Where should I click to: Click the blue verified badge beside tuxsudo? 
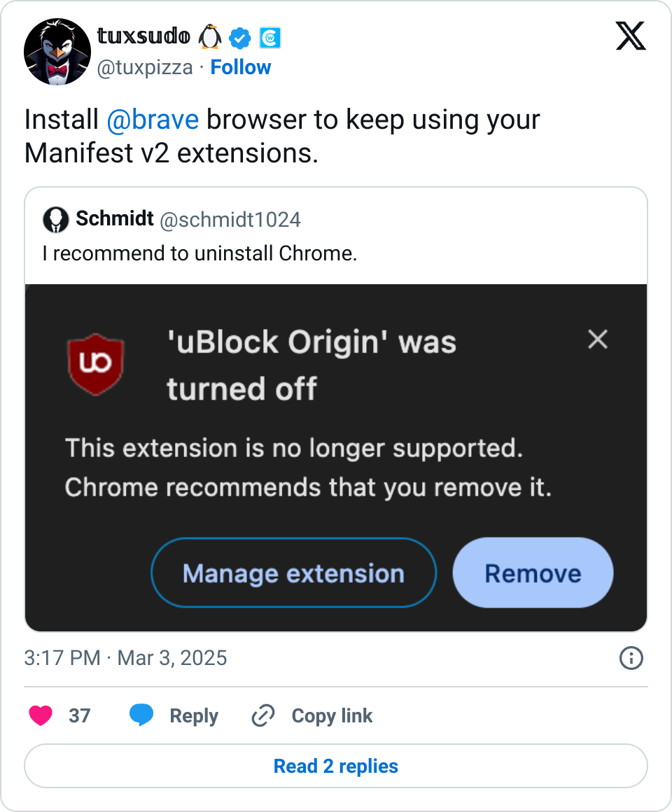pyautogui.click(x=241, y=38)
